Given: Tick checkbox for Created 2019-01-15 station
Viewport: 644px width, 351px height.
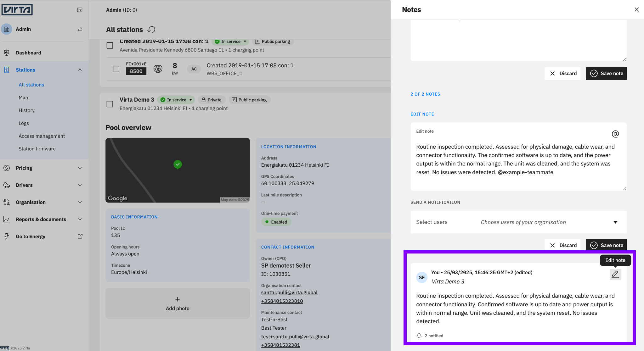Looking at the screenshot, I should click(x=110, y=46).
